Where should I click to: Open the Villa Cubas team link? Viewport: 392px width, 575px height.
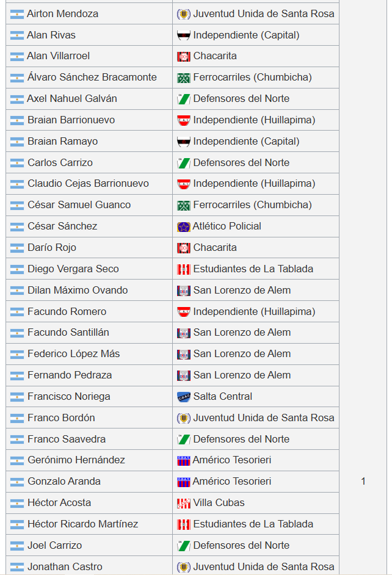tap(219, 503)
